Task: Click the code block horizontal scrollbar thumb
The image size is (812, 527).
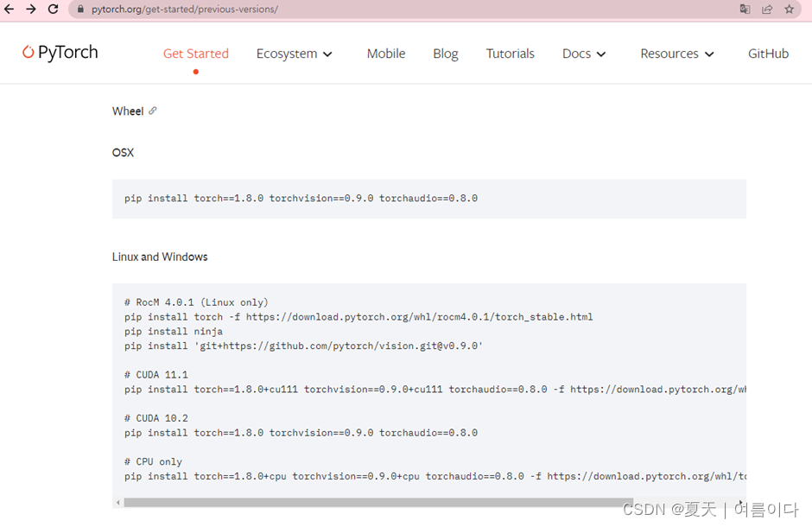Action: [378, 502]
